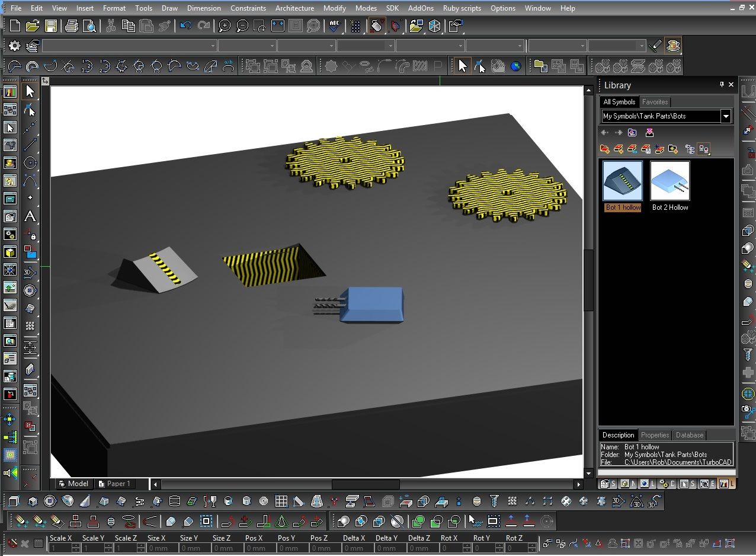Expand the My Symbols folder path dropdown

726,116
